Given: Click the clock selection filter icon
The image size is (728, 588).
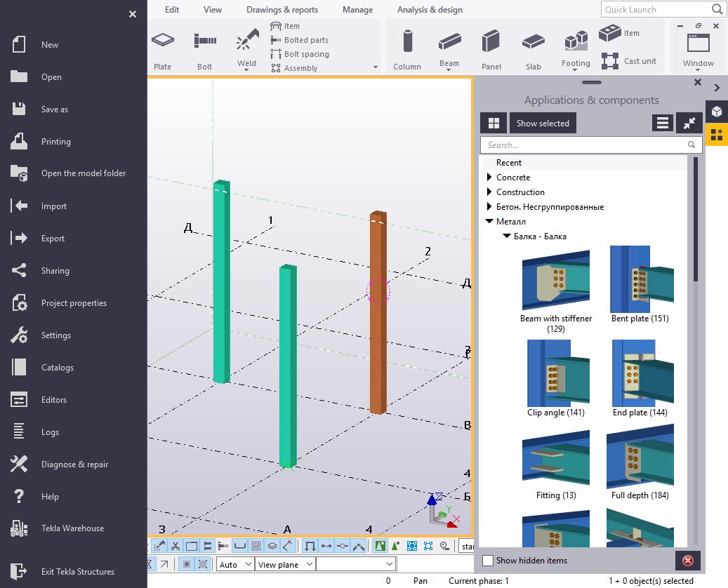Looking at the screenshot, I should 445,546.
